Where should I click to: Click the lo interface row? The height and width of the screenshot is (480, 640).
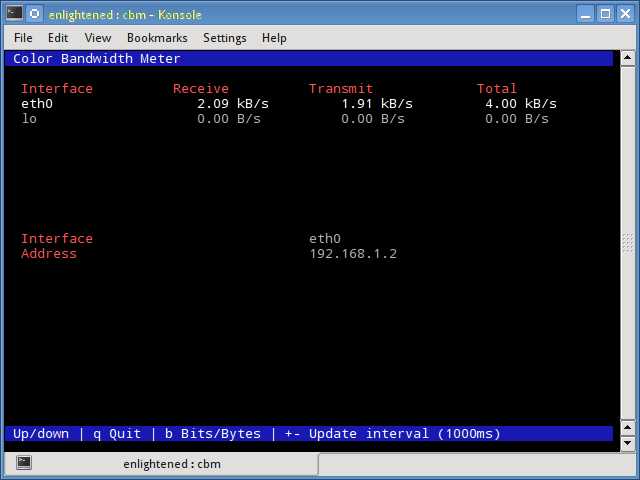pos(285,119)
